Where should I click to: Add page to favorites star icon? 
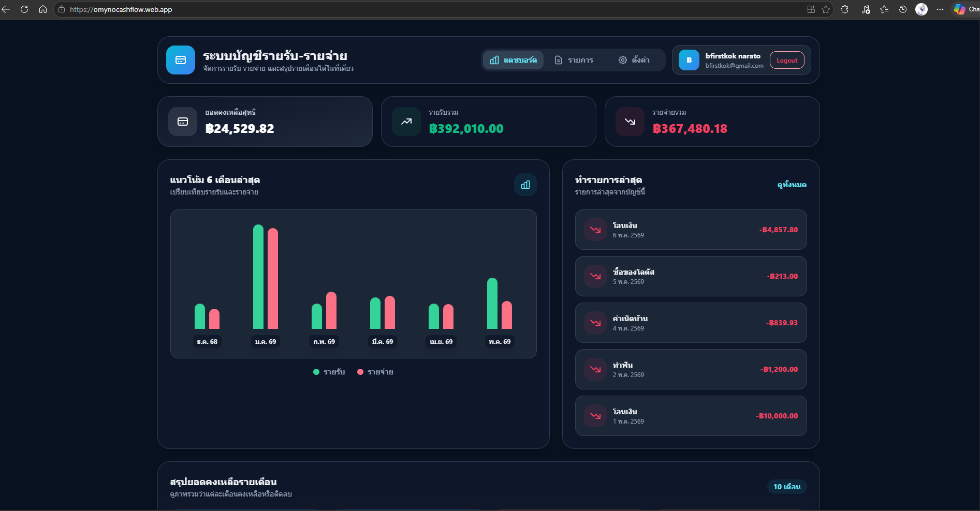coord(826,9)
